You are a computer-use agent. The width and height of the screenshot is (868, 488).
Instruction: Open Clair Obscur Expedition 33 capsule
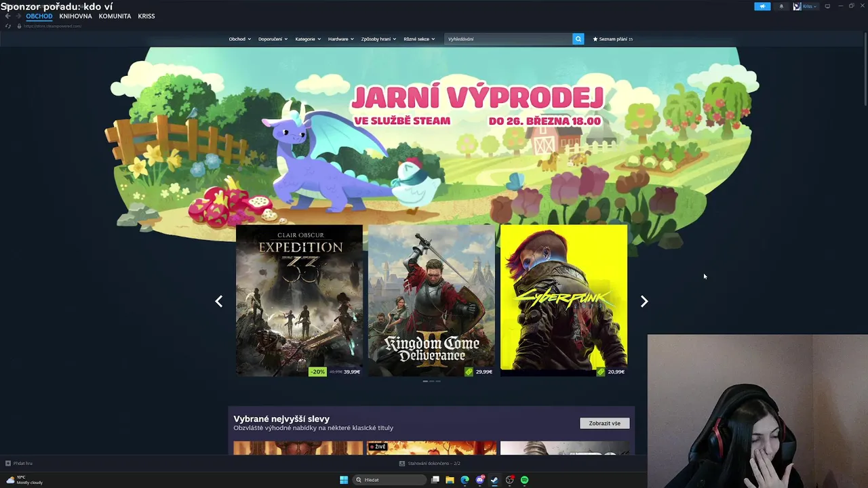(x=299, y=300)
